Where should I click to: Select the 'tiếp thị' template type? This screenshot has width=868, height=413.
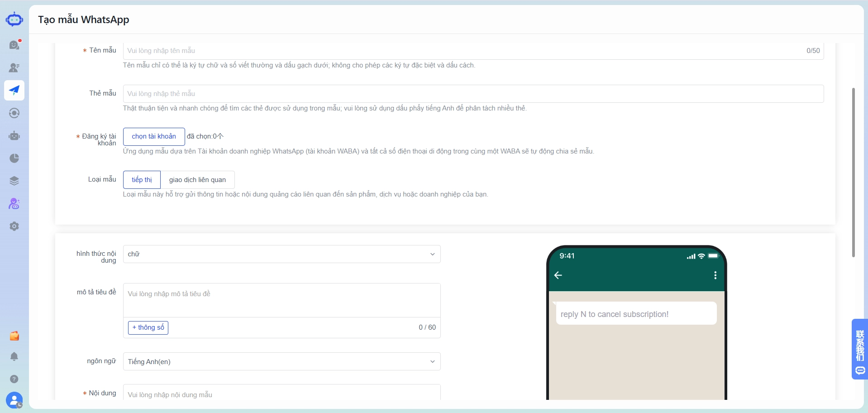(142, 180)
